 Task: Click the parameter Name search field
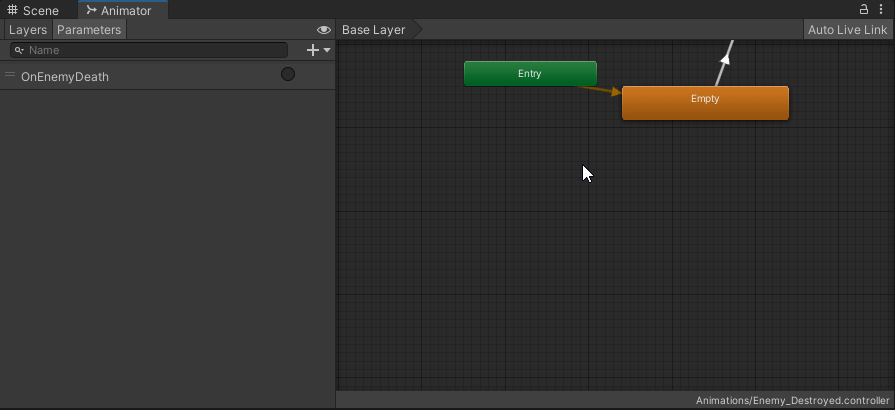tap(149, 50)
